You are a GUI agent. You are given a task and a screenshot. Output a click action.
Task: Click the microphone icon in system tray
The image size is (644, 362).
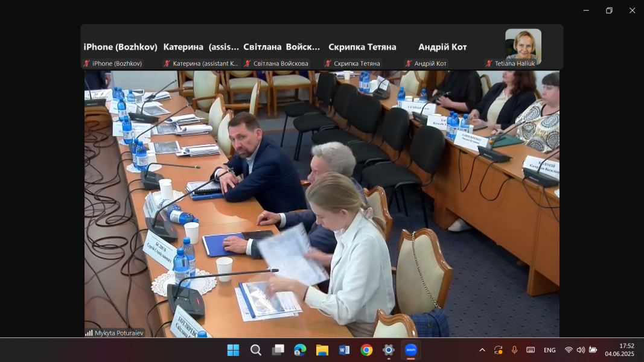click(x=514, y=350)
